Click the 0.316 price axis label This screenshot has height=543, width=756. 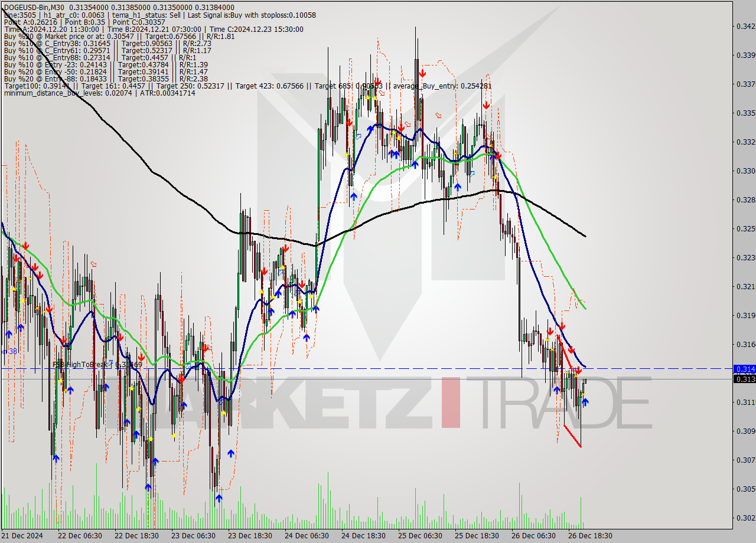(745, 345)
